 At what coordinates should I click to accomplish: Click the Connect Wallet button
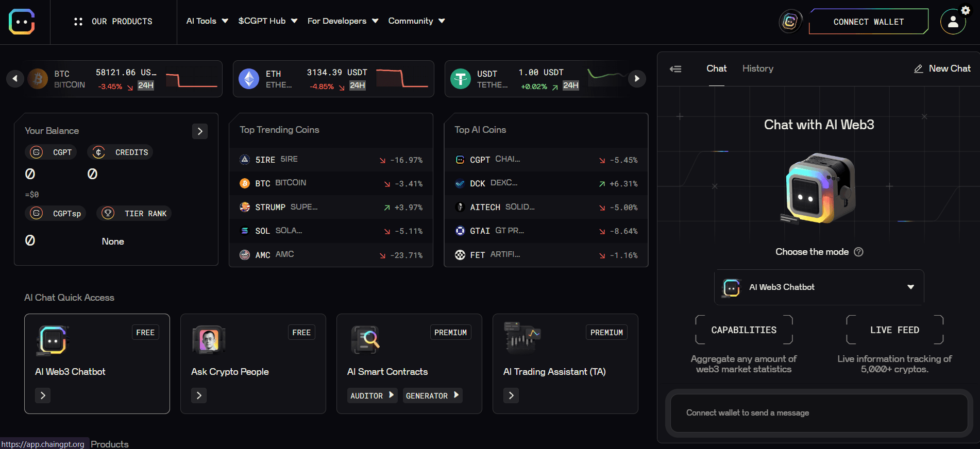click(x=868, y=22)
